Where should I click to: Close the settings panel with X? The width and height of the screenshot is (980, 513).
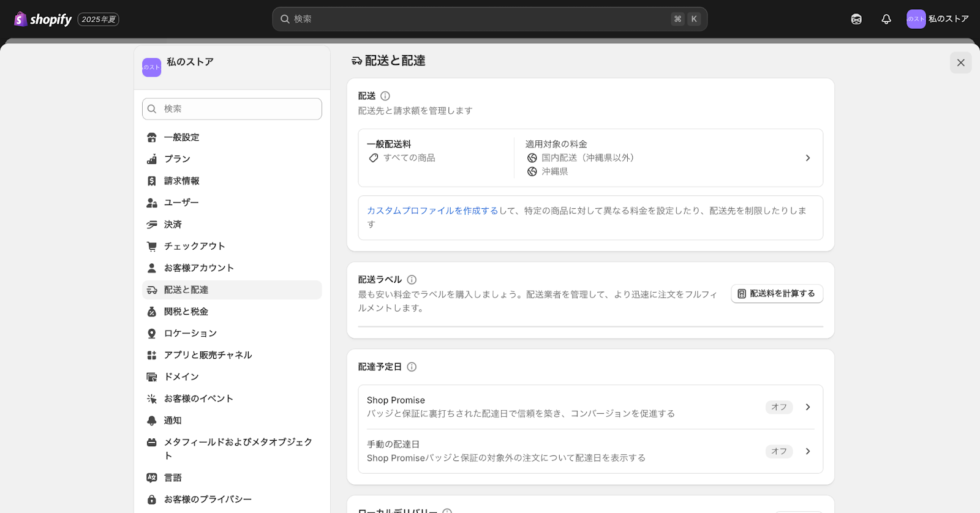pos(960,62)
